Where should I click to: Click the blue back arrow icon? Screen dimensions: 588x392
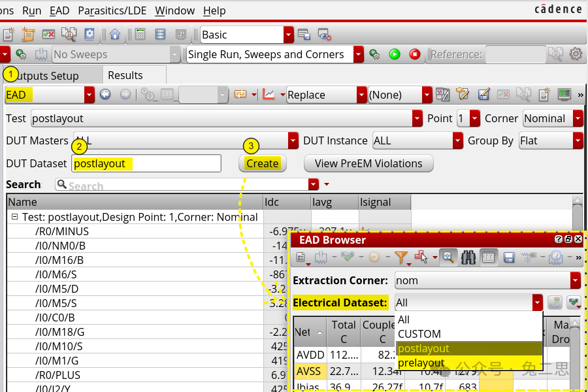click(105, 95)
